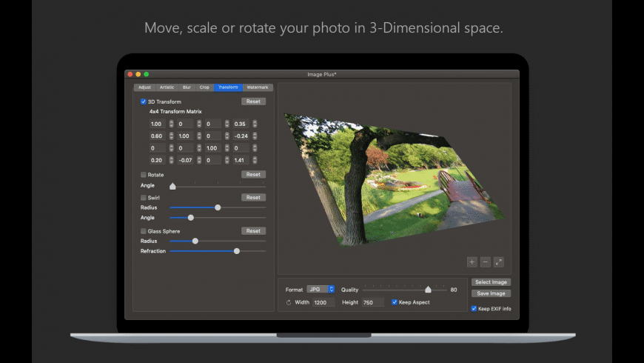This screenshot has height=363, width=644.
Task: Click Reset for Glass Sphere
Action: pos(253,230)
